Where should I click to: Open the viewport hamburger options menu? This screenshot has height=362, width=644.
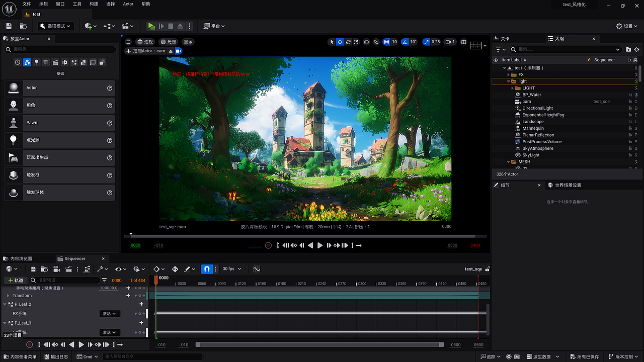(128, 42)
